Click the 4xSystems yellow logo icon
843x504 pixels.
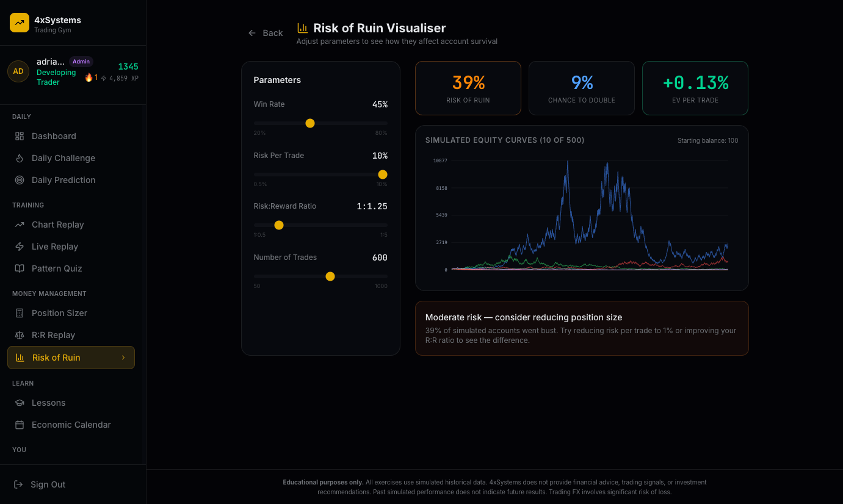coord(20,23)
